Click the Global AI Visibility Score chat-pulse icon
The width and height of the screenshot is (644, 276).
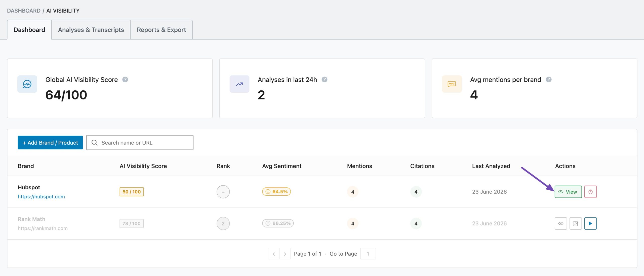27,84
